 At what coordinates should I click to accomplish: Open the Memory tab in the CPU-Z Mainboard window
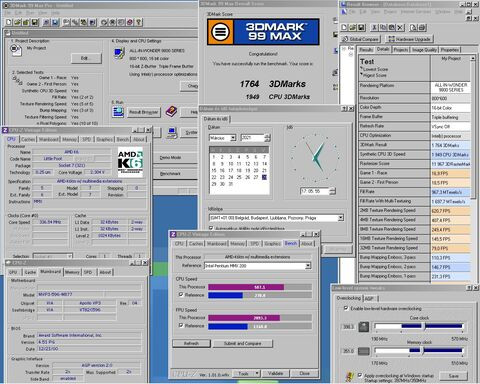(72, 272)
